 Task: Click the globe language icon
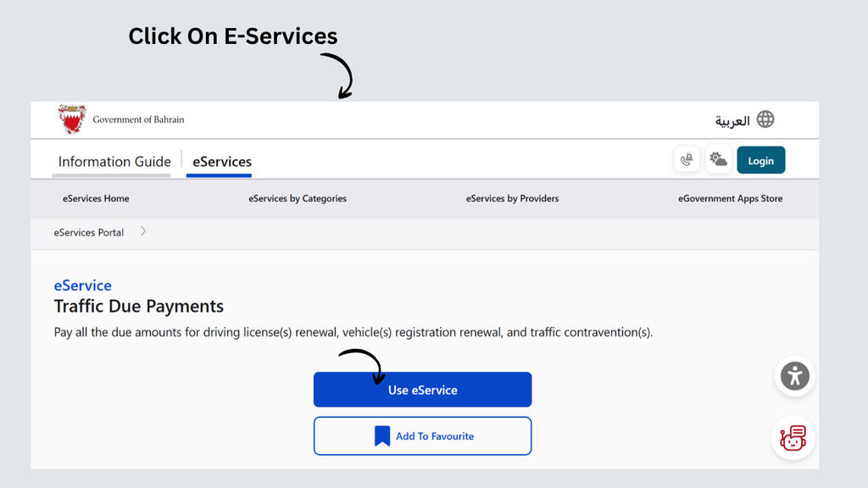click(x=765, y=119)
